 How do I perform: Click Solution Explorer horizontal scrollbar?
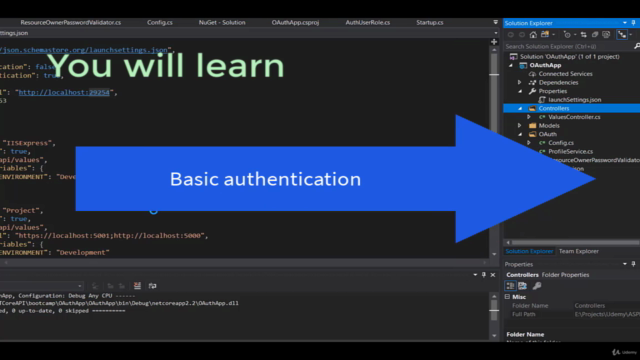pyautogui.click(x=575, y=242)
